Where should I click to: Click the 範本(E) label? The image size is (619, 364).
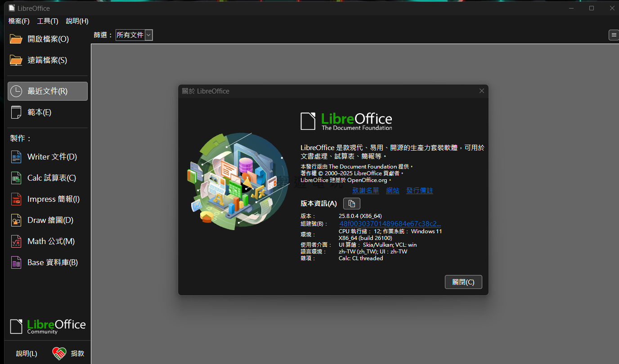pos(40,112)
